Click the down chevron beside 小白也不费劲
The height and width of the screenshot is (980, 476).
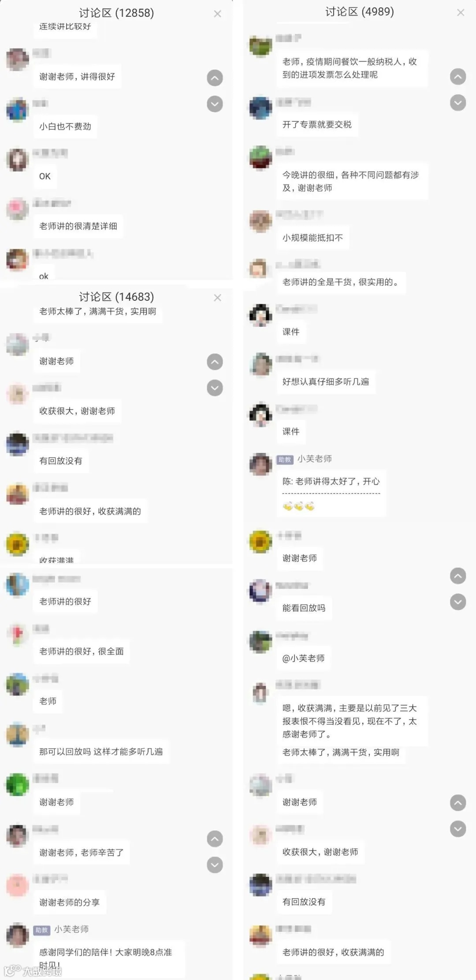tap(215, 104)
